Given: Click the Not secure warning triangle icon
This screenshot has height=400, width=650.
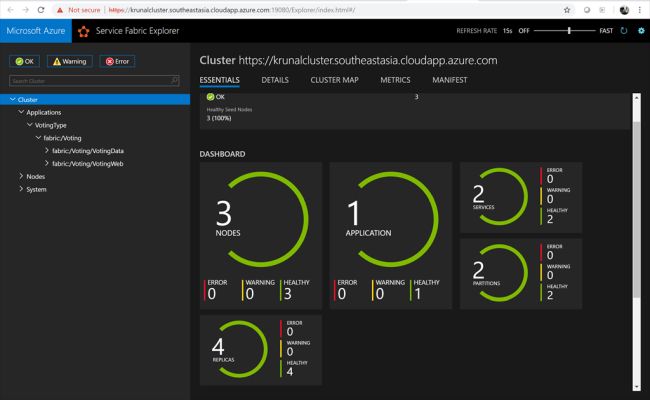Looking at the screenshot, I should pos(60,10).
